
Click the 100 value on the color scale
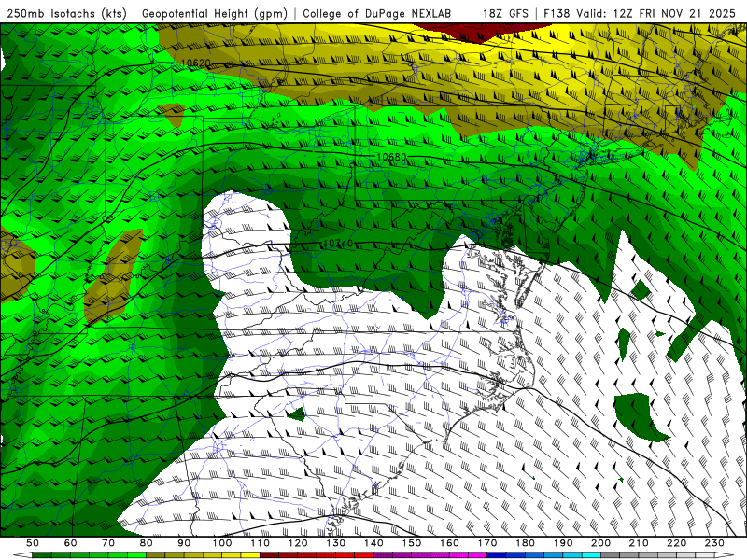point(222,543)
